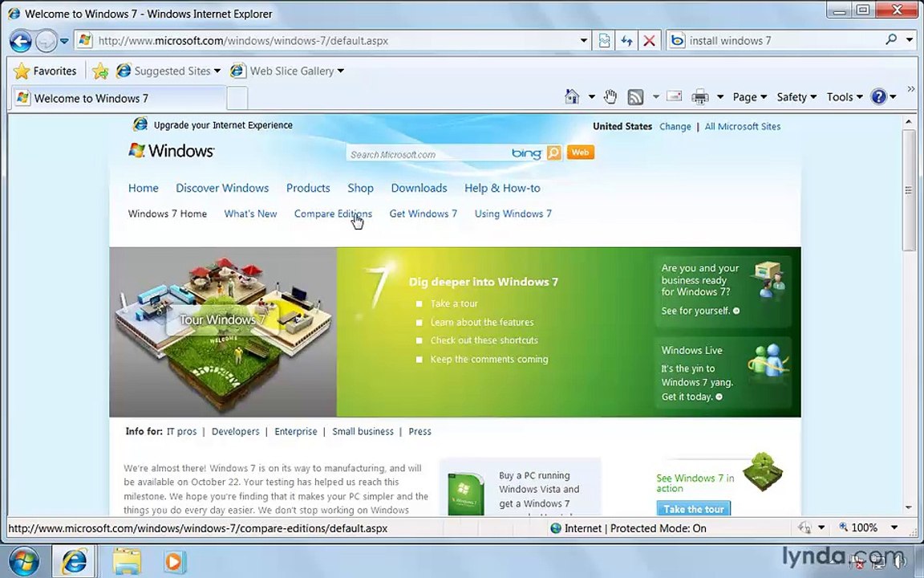
Task: Expand the Feeds dropdown arrow
Action: coord(655,96)
